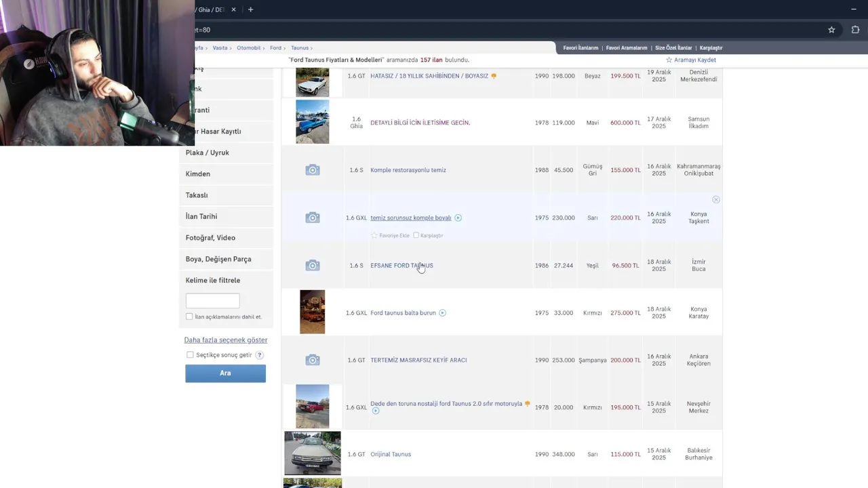868x488 pixels.
Task: Open white Taunus 1.6 GT thumbnail
Action: pyautogui.click(x=313, y=82)
